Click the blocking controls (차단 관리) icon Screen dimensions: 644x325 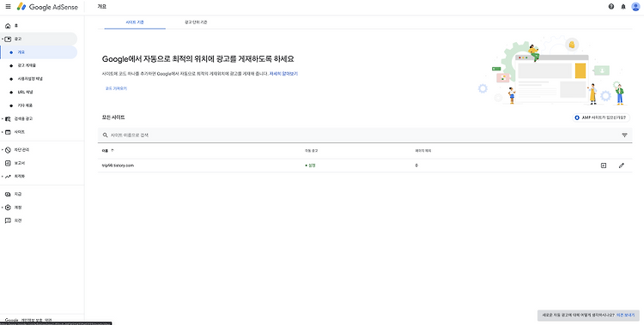click(8, 150)
